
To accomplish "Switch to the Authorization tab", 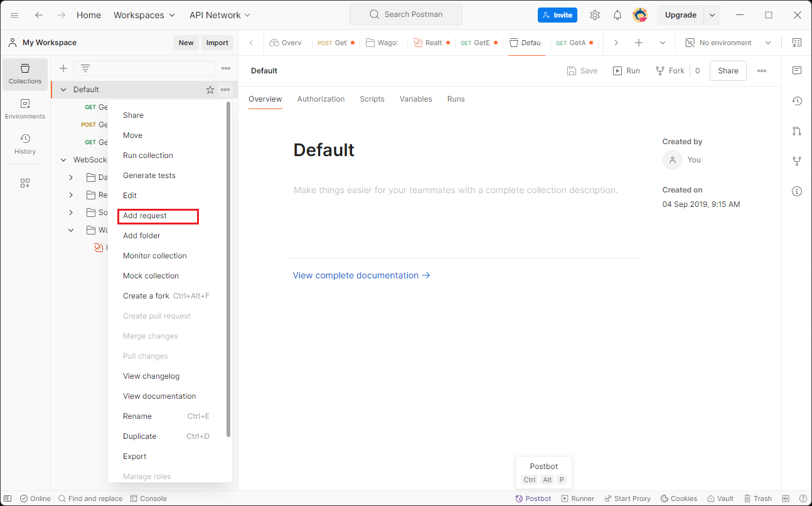I will (x=321, y=99).
